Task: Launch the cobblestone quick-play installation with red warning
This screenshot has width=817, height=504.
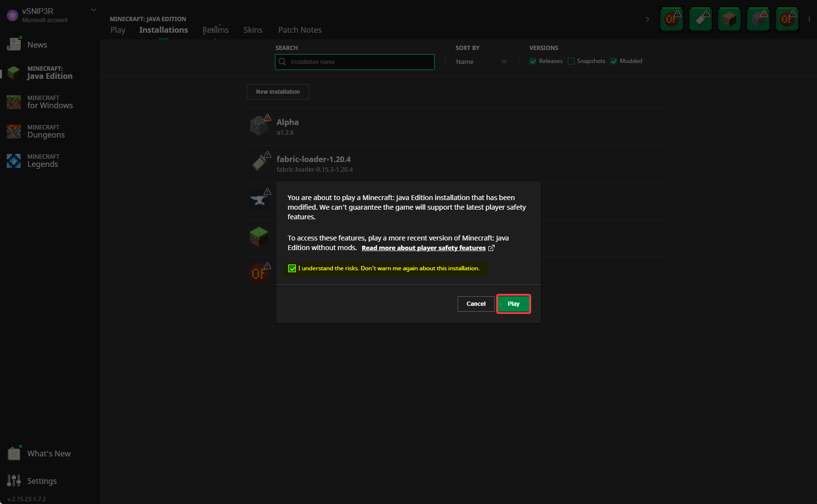Action: (x=758, y=19)
